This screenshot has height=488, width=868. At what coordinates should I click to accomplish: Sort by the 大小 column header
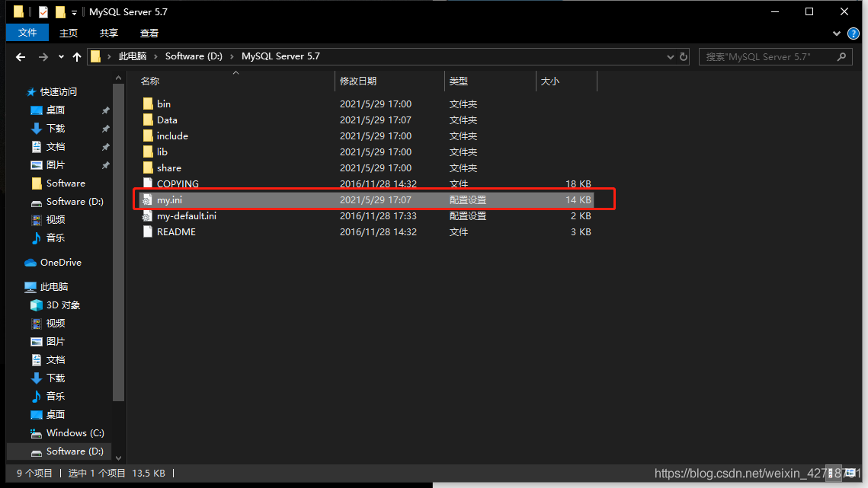click(549, 81)
